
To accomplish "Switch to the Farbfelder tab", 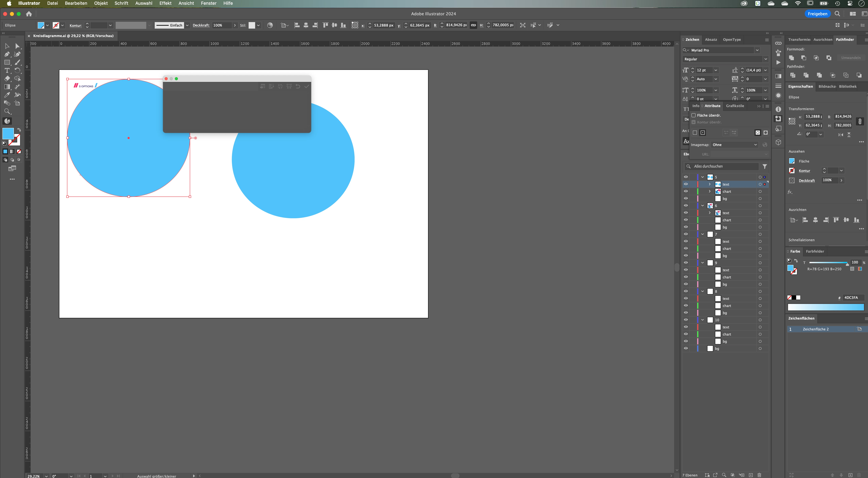I will (x=815, y=251).
